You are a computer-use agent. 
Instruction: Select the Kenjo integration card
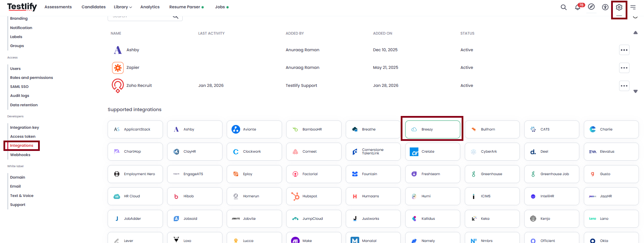click(552, 219)
